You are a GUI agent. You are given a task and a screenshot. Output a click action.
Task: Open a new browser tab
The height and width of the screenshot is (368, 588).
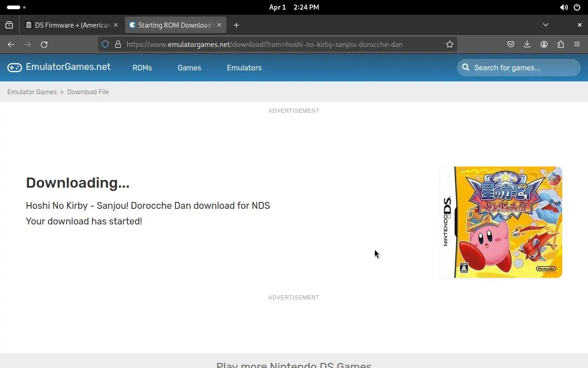236,25
